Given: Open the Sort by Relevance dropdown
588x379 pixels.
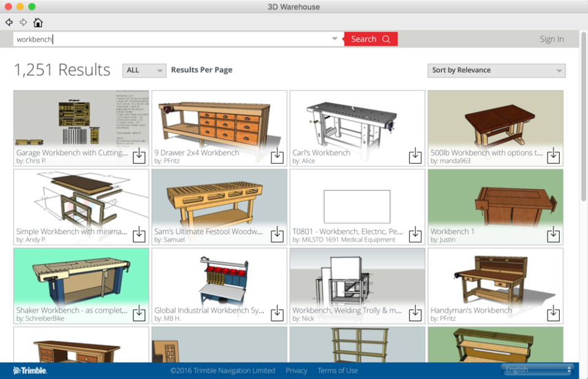Looking at the screenshot, I should click(496, 70).
